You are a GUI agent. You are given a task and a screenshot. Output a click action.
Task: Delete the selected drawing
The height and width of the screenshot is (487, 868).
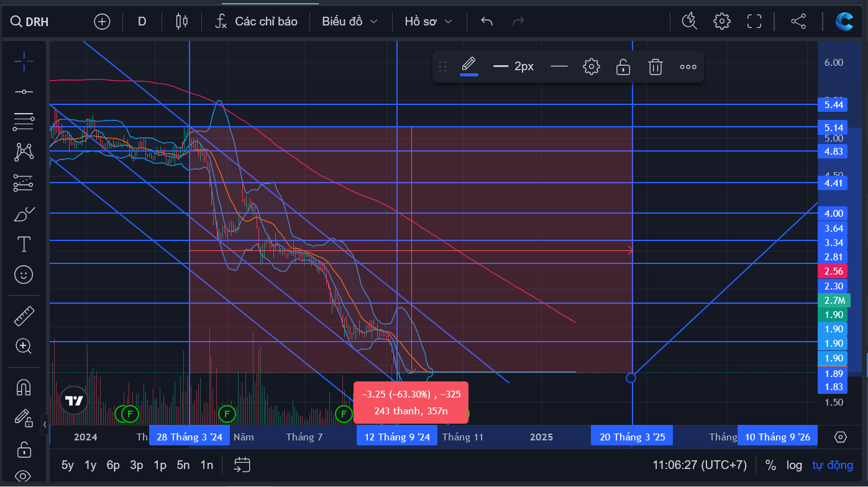pyautogui.click(x=656, y=66)
